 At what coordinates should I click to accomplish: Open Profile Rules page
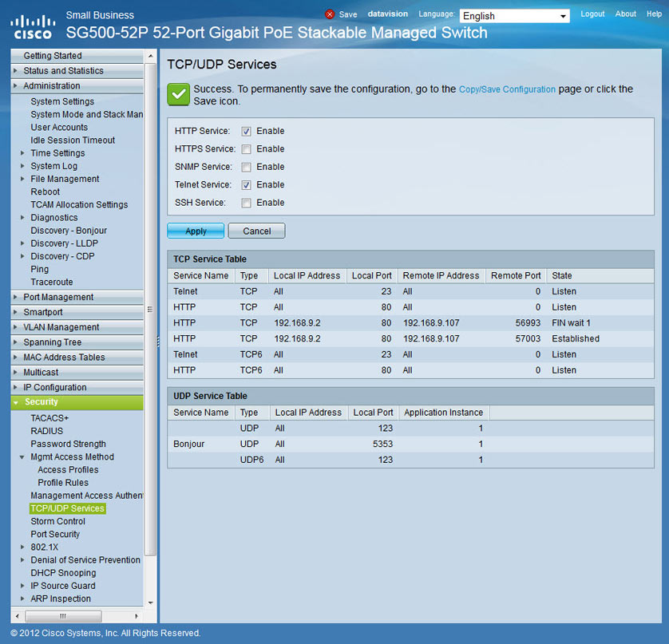pyautogui.click(x=63, y=483)
